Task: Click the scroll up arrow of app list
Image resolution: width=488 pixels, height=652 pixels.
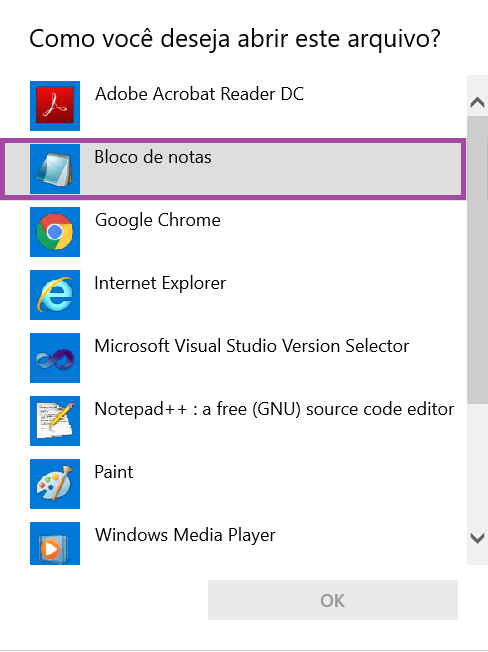Action: point(477,102)
